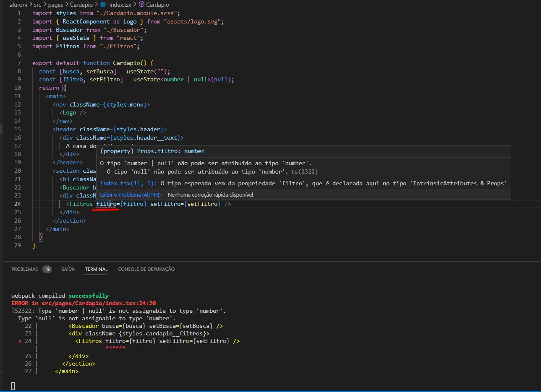This screenshot has width=541, height=392.
Task: Click useState<number | null> on line 9
Action: 172,79
